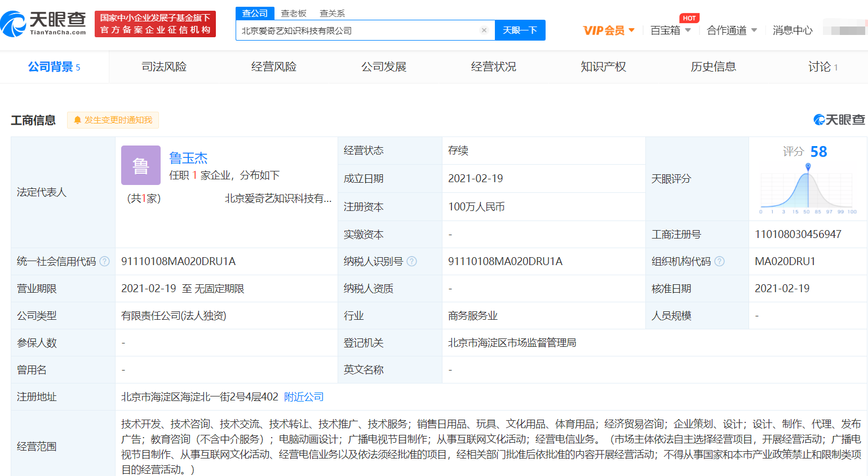Click the national fund certification red banner

(155, 24)
